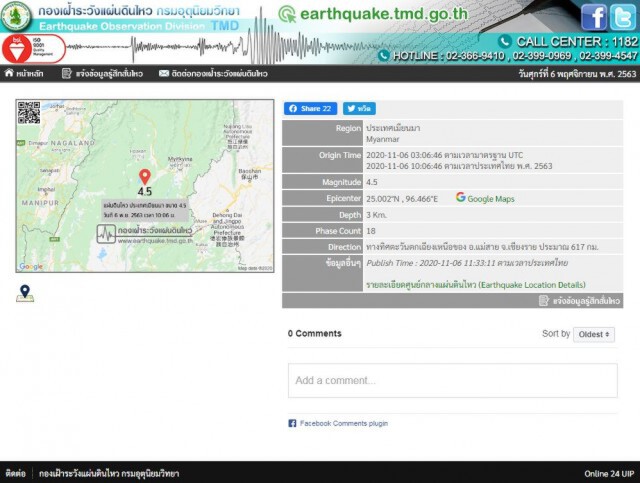Click the Google logo on the map
640x483 pixels.
31,267
